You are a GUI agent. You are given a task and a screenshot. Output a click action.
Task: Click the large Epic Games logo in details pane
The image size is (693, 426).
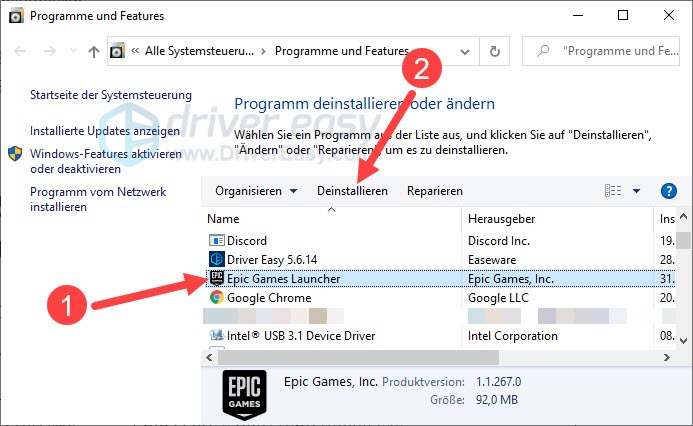[244, 394]
